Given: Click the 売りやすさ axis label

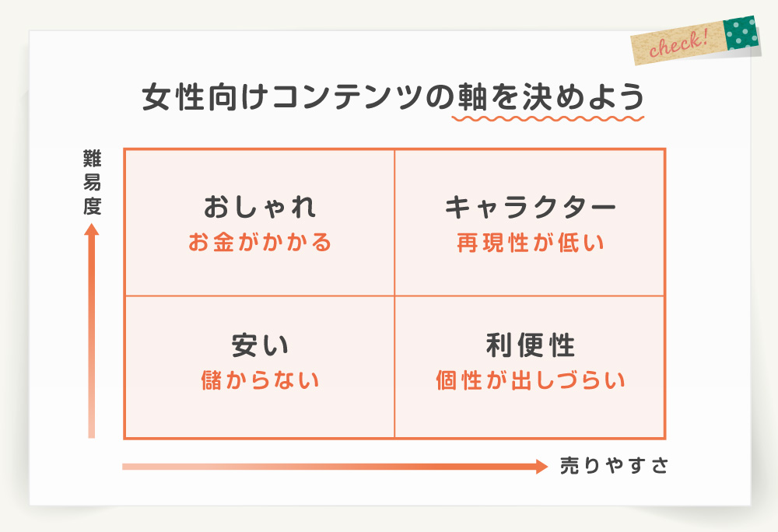Looking at the screenshot, I should click(x=614, y=466).
